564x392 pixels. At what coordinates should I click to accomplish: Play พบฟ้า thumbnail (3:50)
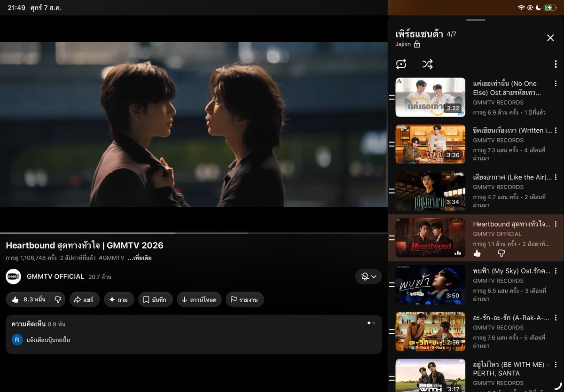pyautogui.click(x=431, y=284)
